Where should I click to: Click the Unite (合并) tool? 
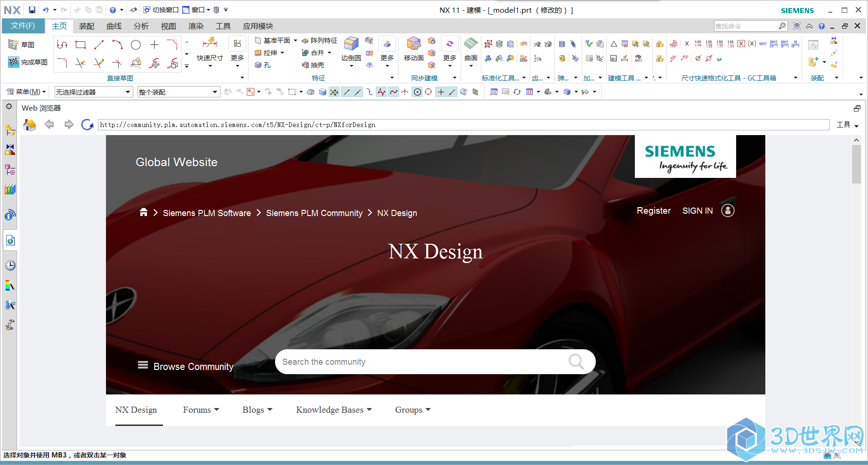click(x=313, y=53)
